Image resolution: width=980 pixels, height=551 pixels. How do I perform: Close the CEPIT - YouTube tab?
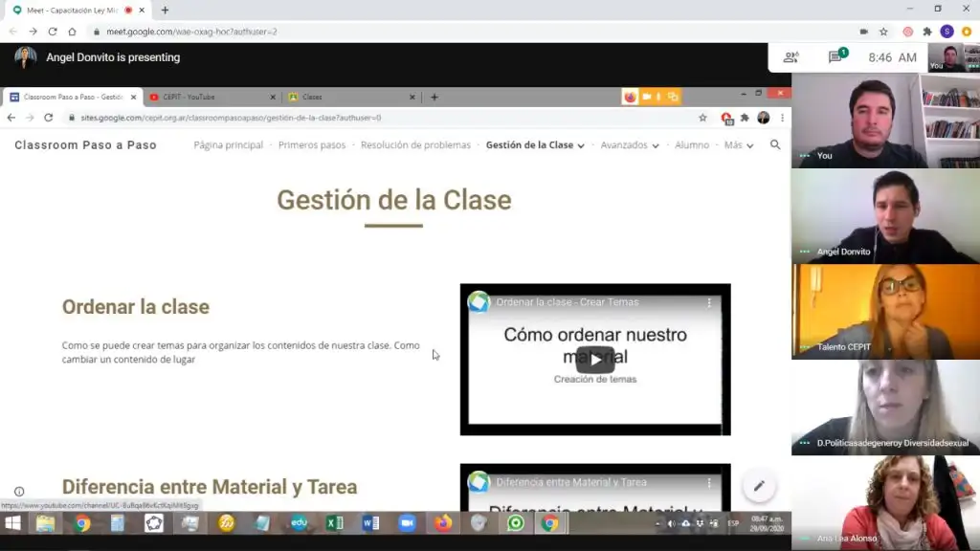click(x=273, y=97)
